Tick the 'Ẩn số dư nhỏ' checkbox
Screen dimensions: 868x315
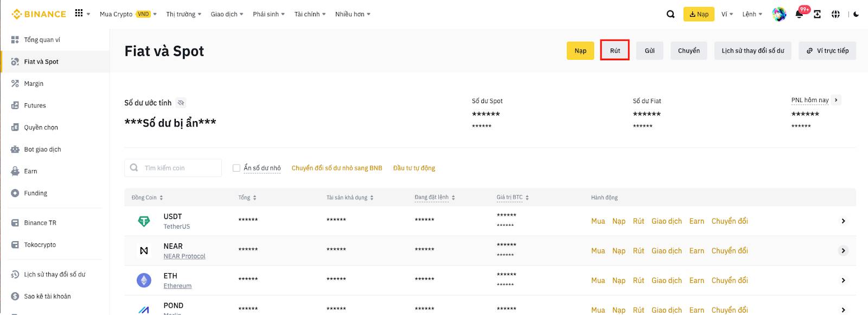pyautogui.click(x=237, y=168)
